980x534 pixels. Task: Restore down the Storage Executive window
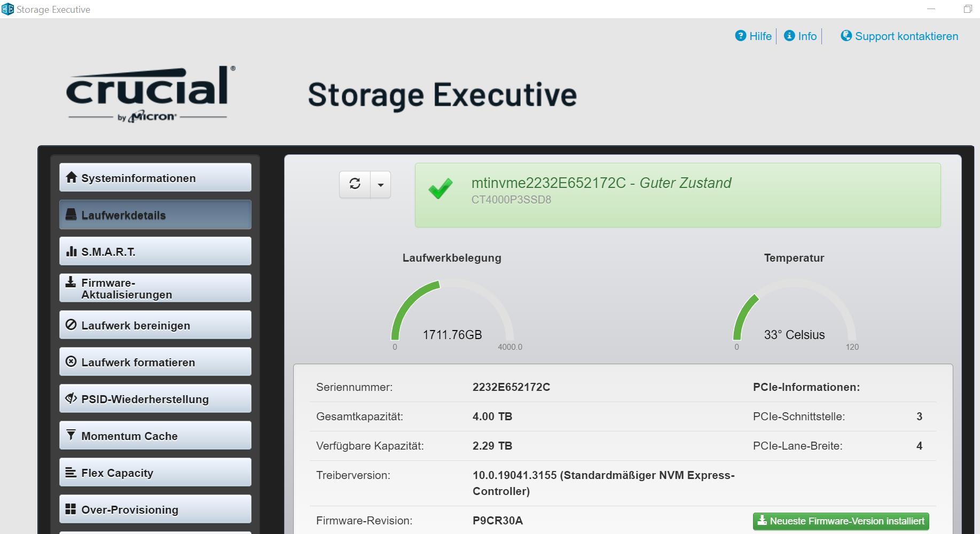click(x=967, y=9)
